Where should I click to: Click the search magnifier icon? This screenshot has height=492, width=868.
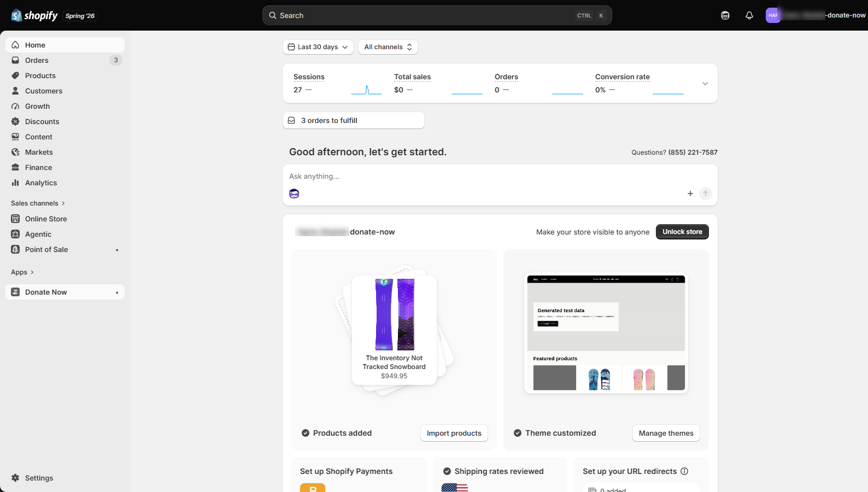point(273,15)
